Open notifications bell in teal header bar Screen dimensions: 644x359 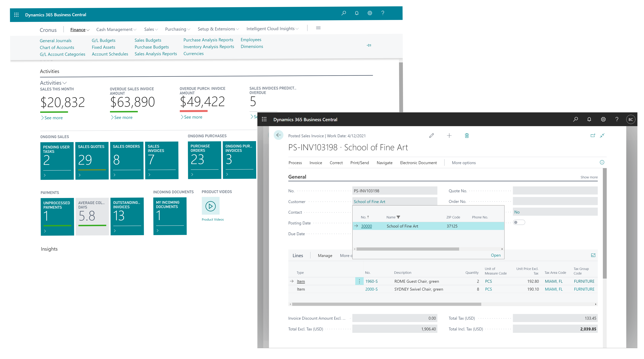point(357,13)
